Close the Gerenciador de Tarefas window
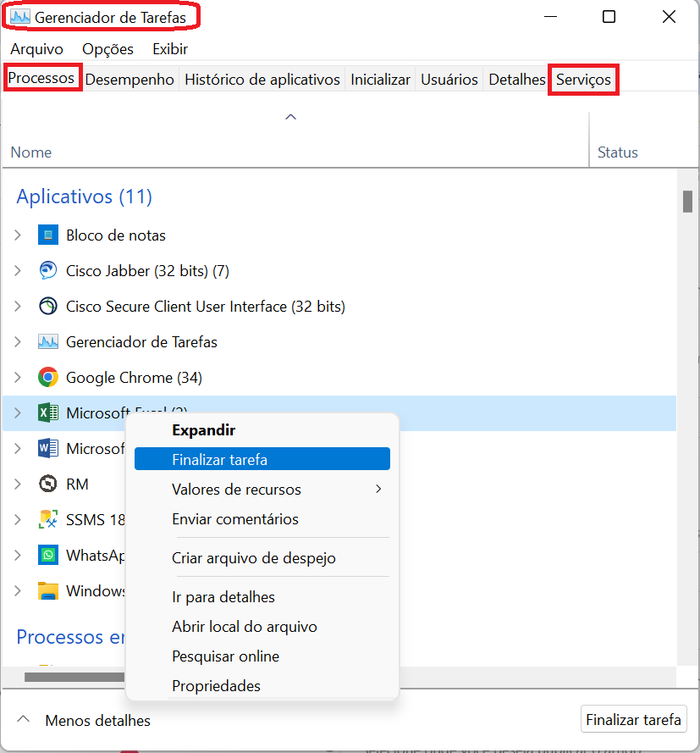 pyautogui.click(x=669, y=17)
